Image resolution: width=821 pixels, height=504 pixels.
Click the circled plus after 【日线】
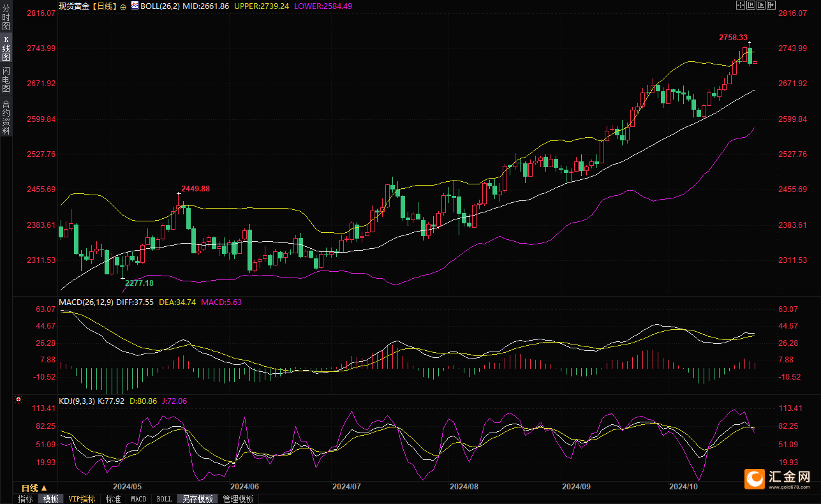[123, 6]
